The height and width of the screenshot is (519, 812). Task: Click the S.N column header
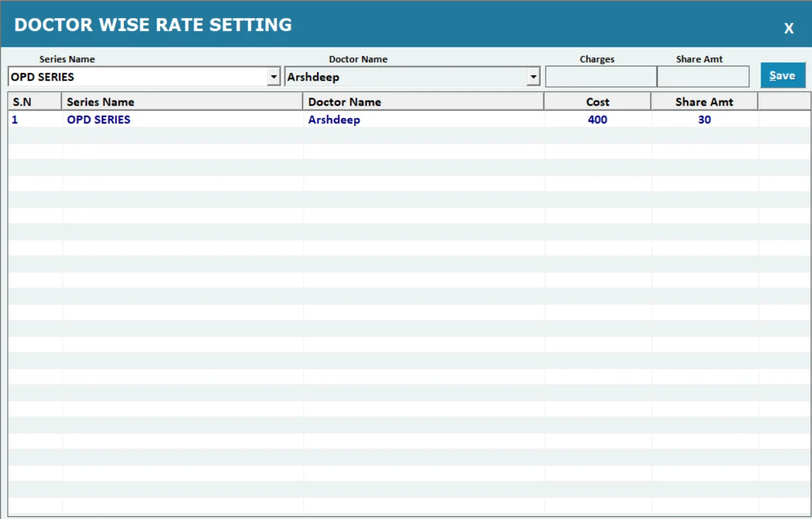35,102
